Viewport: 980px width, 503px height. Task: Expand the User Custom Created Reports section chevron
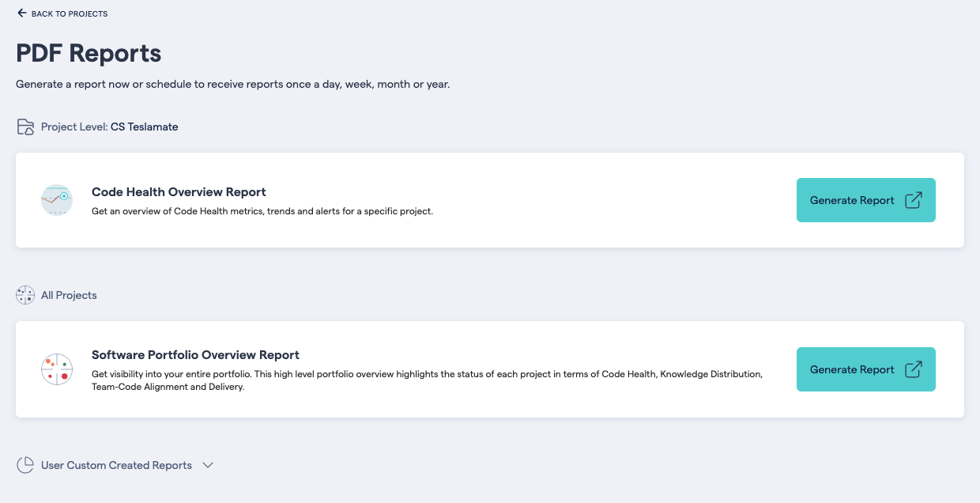click(x=208, y=465)
